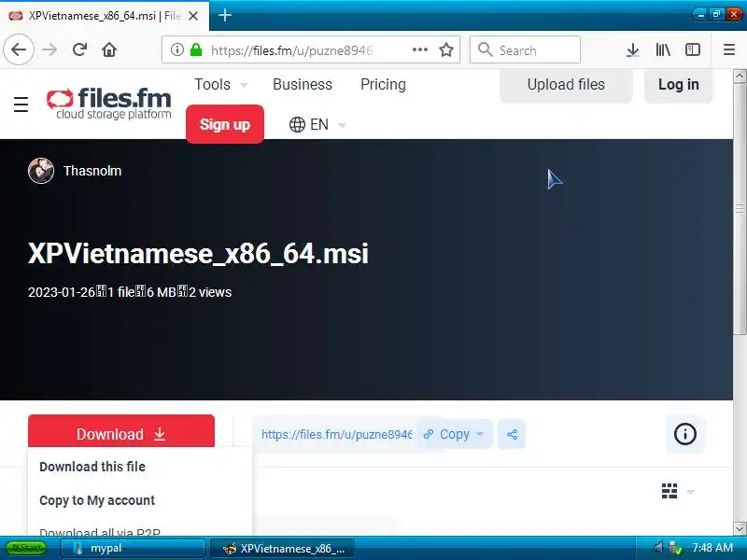
Task: Choose Copy to My account
Action: pos(97,500)
